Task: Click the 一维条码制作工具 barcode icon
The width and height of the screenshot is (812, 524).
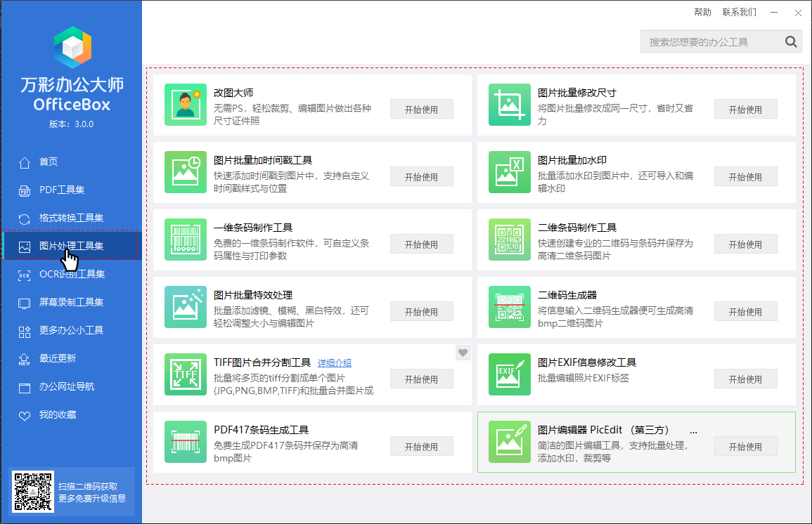Action: [x=186, y=240]
